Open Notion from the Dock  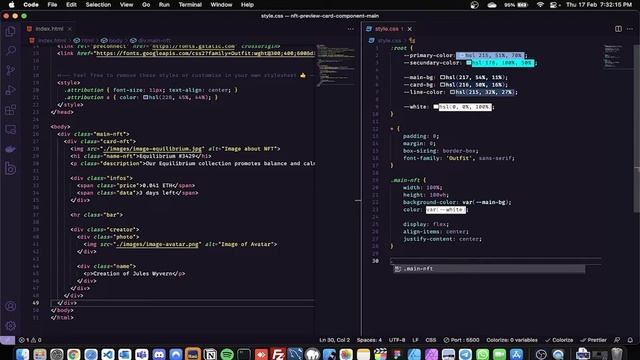(210, 354)
